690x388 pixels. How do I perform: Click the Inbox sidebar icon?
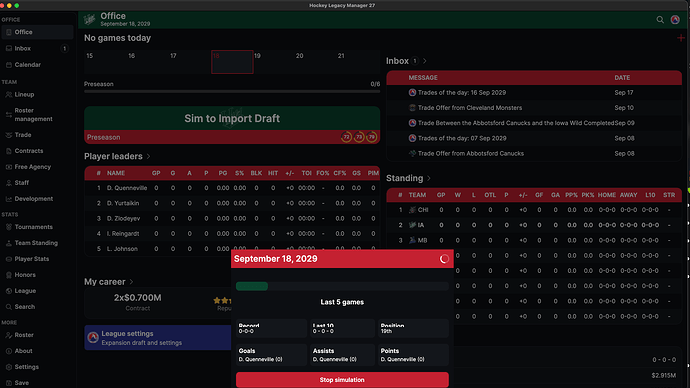(x=9, y=48)
